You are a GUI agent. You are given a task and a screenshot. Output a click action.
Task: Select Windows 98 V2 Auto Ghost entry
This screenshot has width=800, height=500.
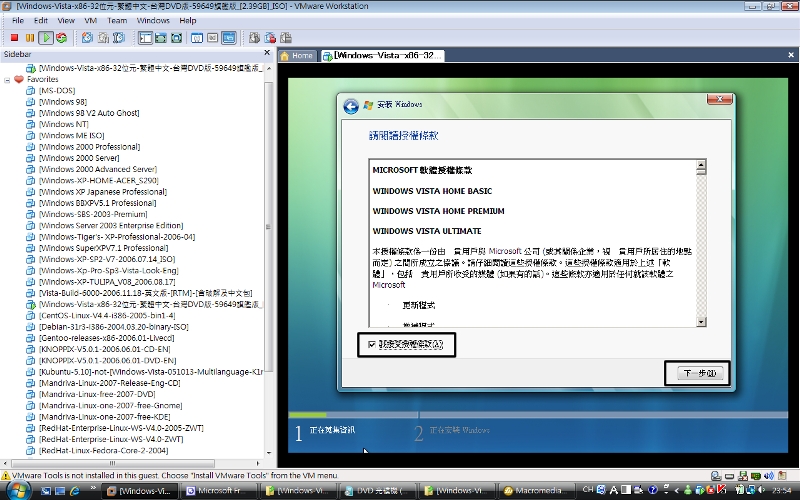[89, 113]
